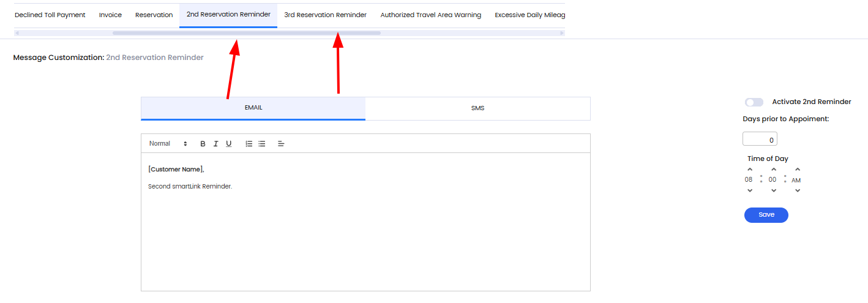Toggle bold formatting in editor toolbar
868x303 pixels.
203,144
